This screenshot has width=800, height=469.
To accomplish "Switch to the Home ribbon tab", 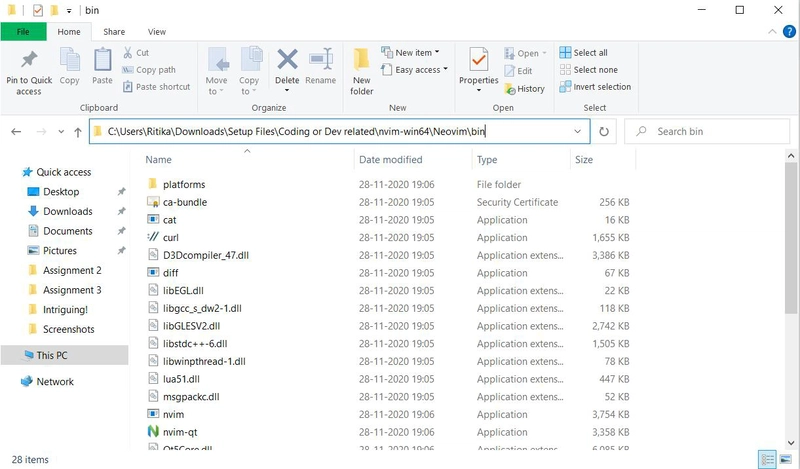I will click(x=69, y=32).
